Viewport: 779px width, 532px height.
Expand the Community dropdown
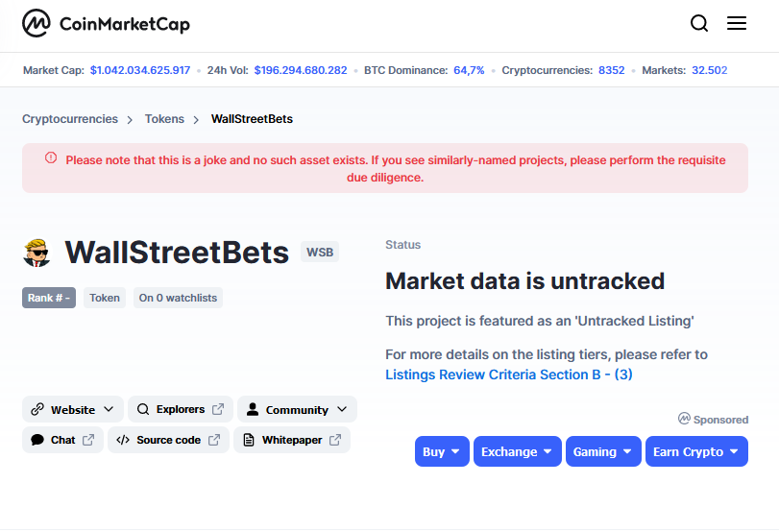pyautogui.click(x=297, y=409)
